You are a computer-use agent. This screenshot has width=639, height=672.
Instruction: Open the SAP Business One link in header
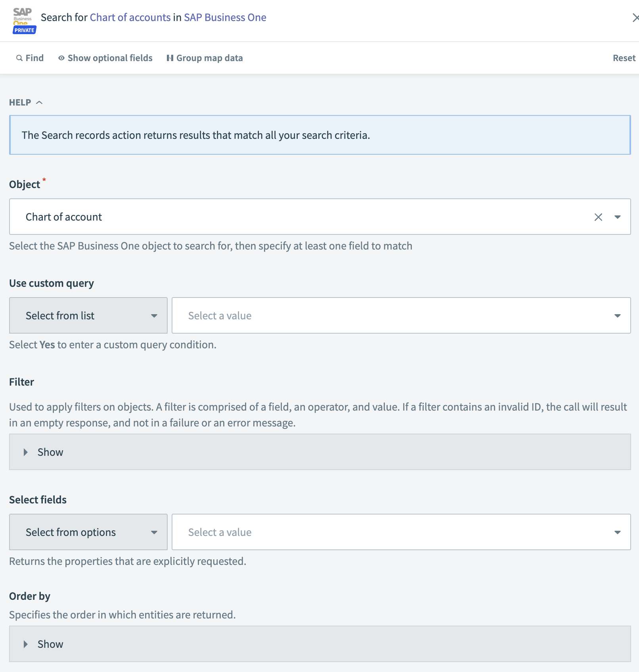(x=225, y=17)
